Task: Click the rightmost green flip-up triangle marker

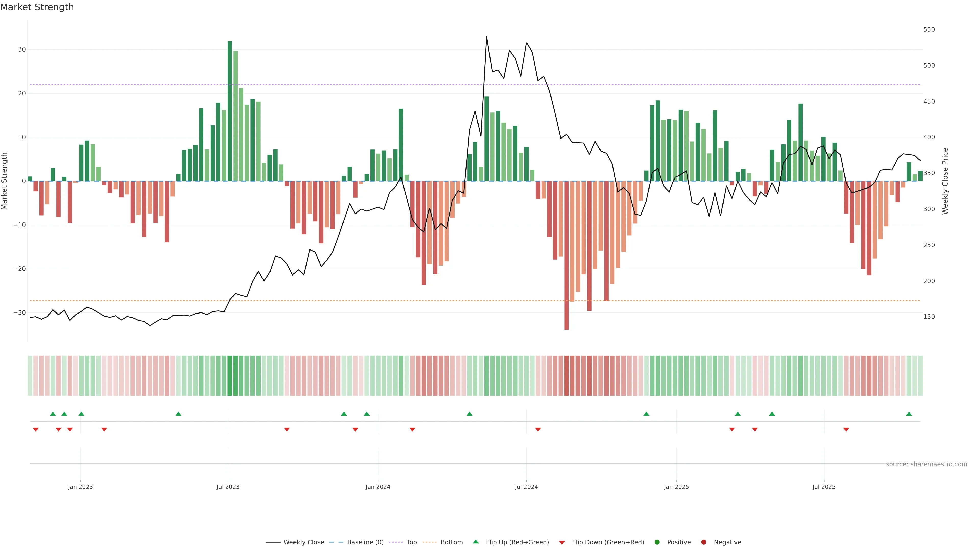Action: (x=909, y=414)
